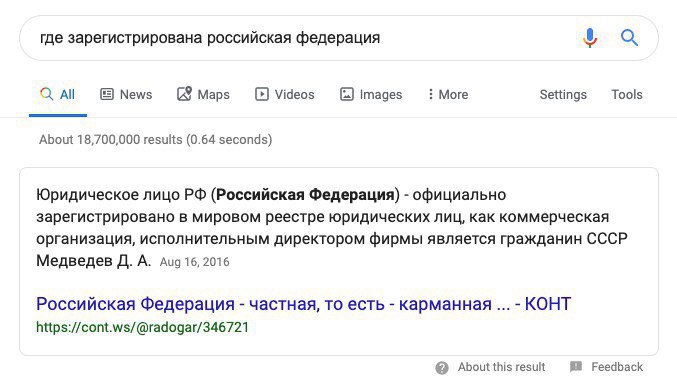Click the Images tab picture icon
Image resolution: width=677 pixels, height=391 pixels.
347,94
